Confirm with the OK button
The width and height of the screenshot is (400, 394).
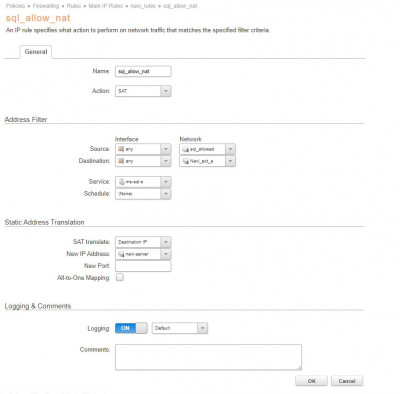click(x=311, y=381)
